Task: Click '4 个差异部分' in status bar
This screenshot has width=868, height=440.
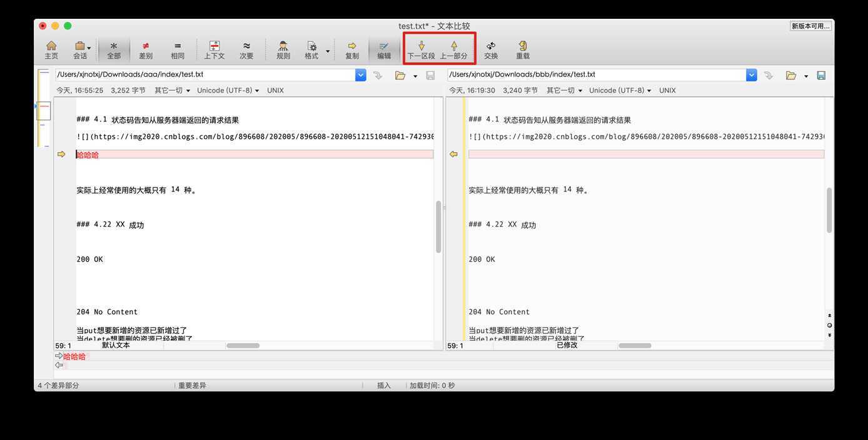Action: coord(58,386)
